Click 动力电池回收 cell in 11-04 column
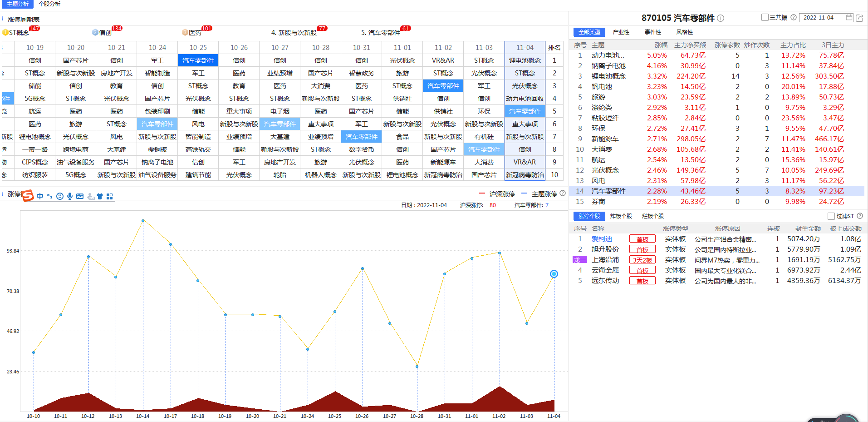868x422 pixels. (x=525, y=99)
